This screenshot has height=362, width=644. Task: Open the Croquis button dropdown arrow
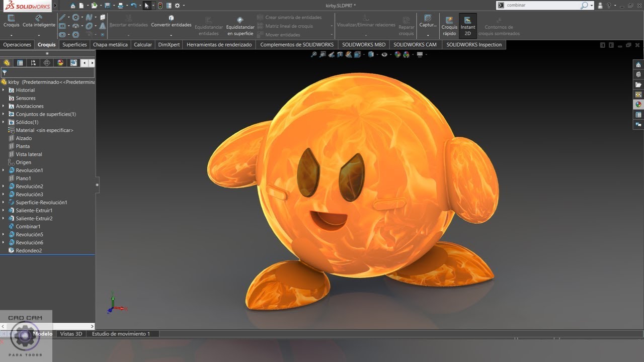tap(11, 35)
